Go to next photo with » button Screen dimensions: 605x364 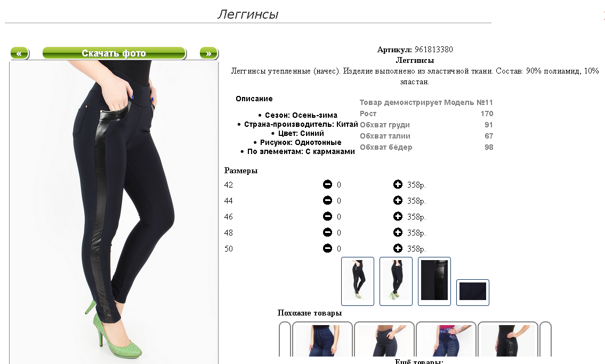pos(209,53)
